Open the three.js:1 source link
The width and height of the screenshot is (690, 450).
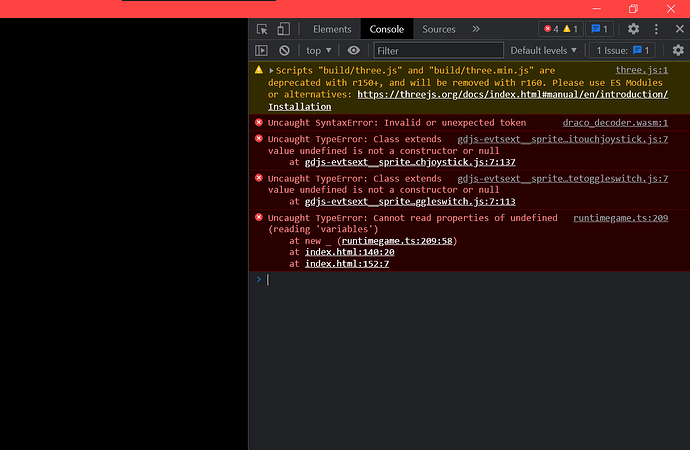(x=641, y=70)
